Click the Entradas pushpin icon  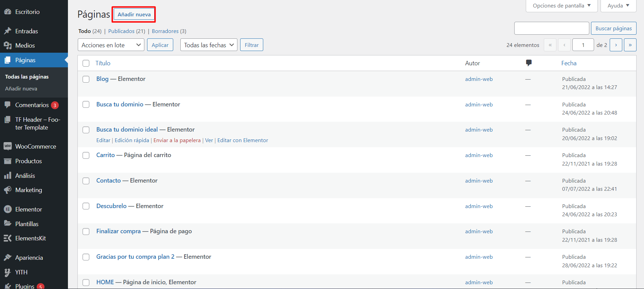coord(7,31)
